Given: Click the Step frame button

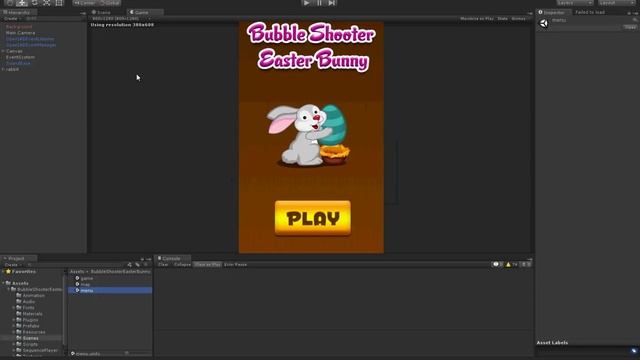Looking at the screenshot, I should coord(332,2).
